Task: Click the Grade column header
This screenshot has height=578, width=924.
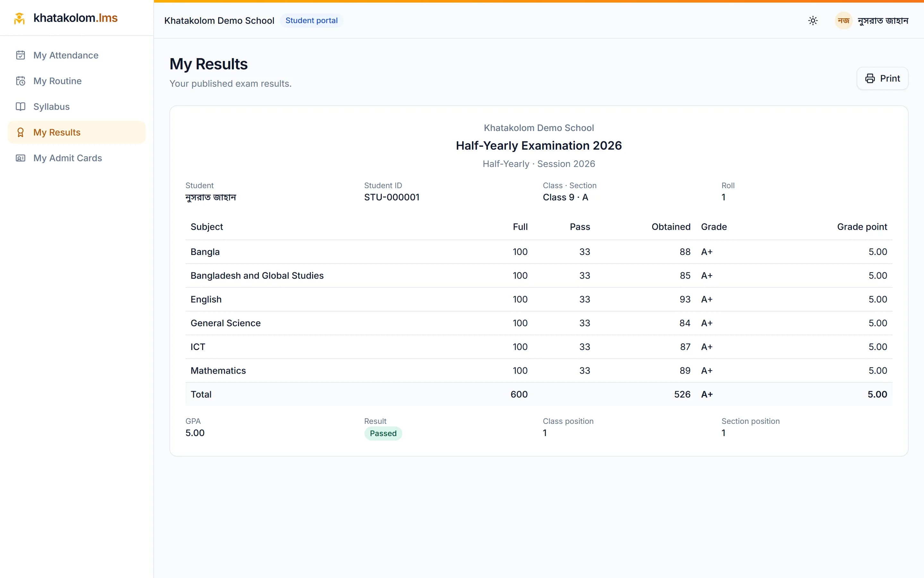Action: [714, 227]
